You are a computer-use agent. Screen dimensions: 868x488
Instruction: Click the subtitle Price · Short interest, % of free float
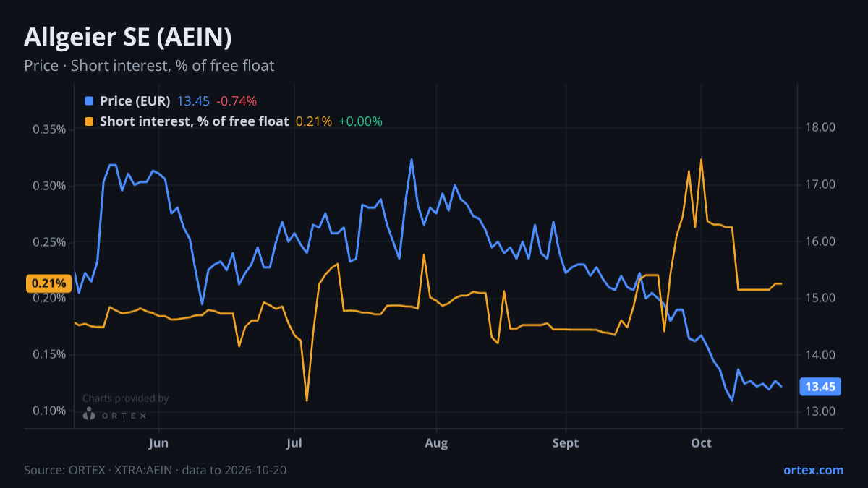pos(149,66)
